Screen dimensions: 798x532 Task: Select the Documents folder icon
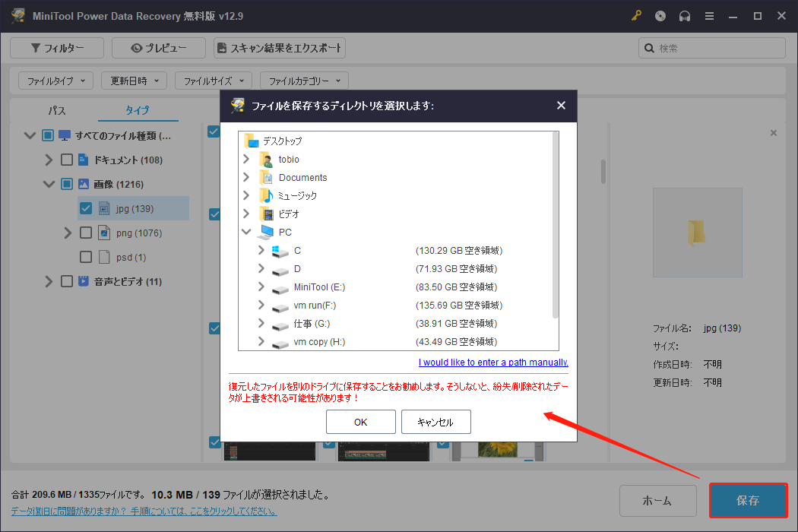pos(266,178)
